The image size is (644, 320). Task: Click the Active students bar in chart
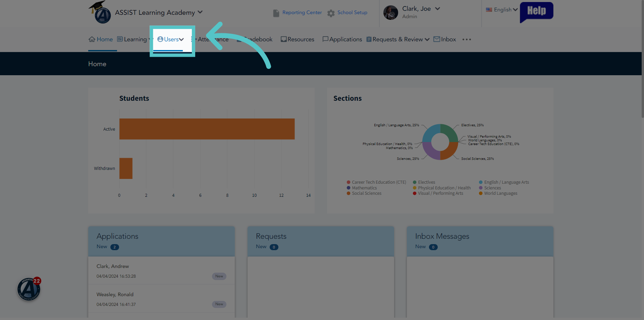(207, 129)
